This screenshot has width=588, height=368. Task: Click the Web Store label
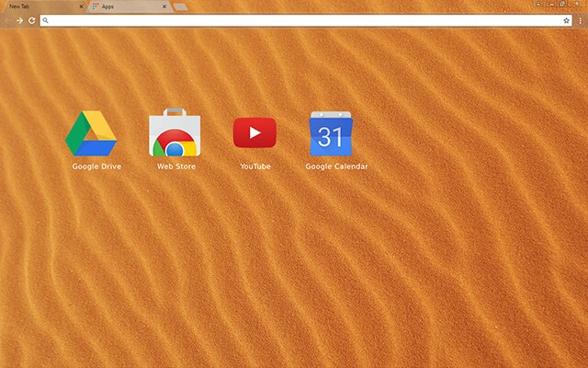click(176, 167)
